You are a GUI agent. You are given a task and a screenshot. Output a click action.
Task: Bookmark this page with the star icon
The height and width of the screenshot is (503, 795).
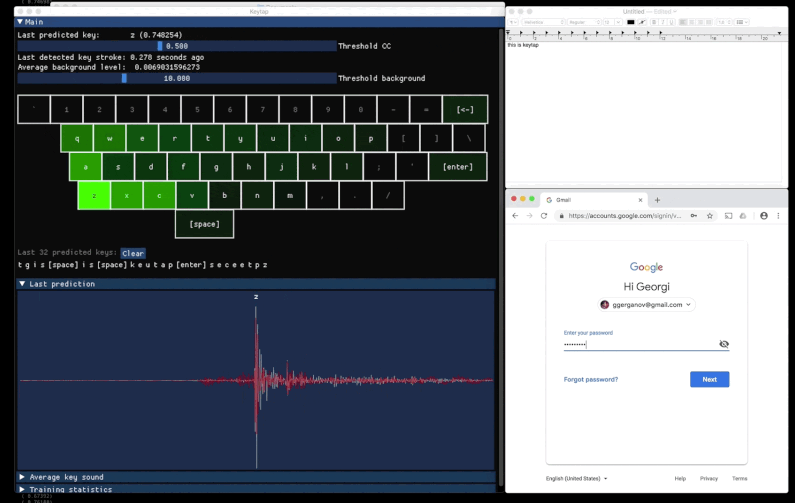coord(709,216)
